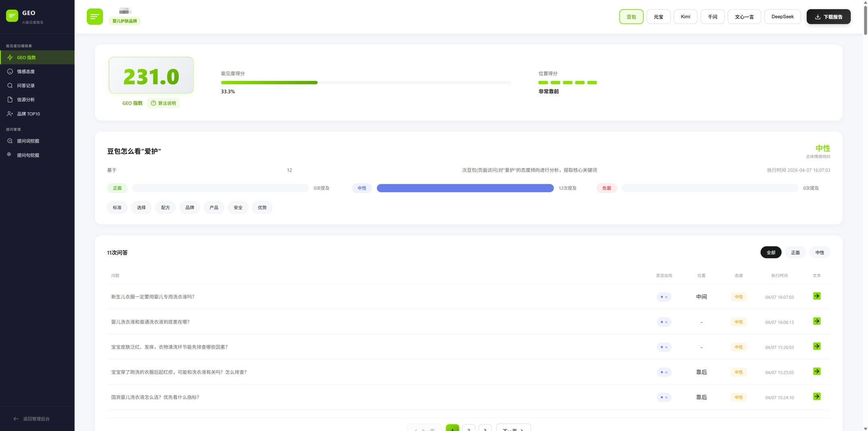The image size is (868, 431).
Task: Open text arrow for 新生儿衣服 question row
Action: tap(817, 296)
